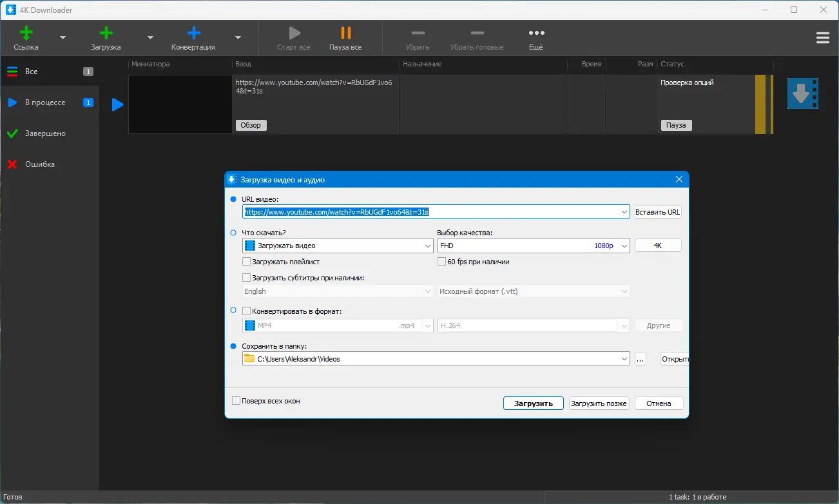This screenshot has height=504, width=839.
Task: Expand the Выбор качества FHD dropdown
Action: 623,246
